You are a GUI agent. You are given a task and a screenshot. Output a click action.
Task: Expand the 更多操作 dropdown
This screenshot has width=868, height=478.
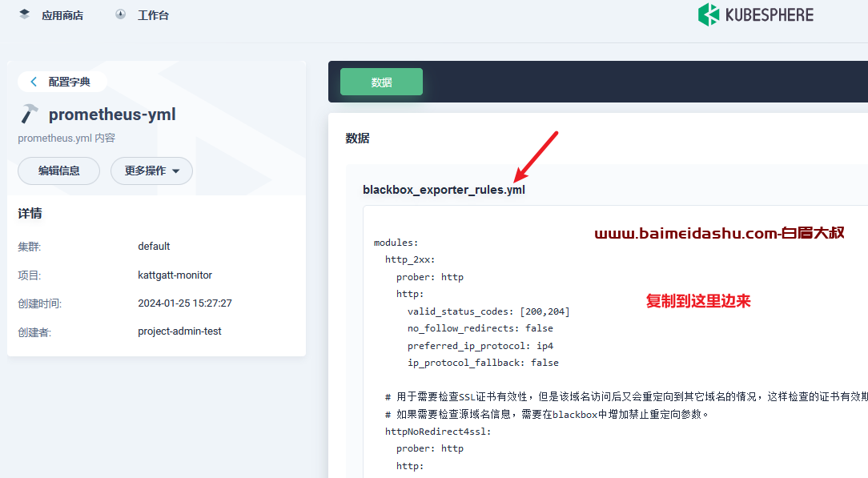click(151, 171)
